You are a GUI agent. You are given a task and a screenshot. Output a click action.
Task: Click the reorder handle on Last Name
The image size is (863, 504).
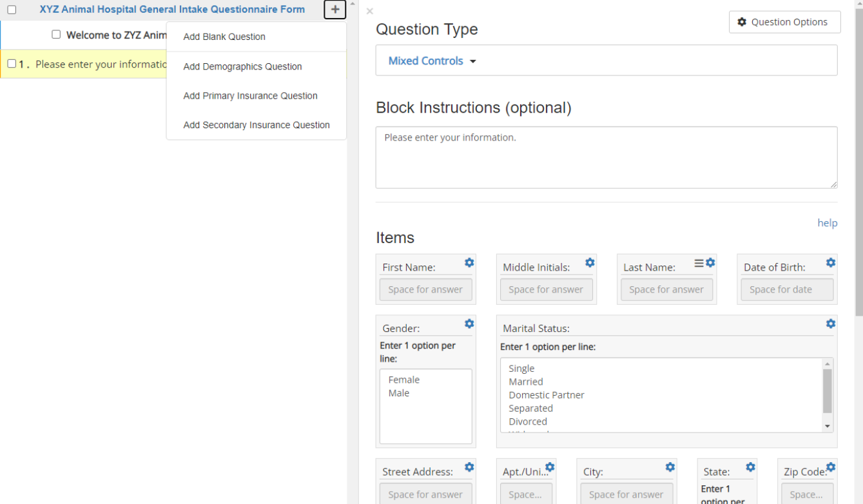699,263
